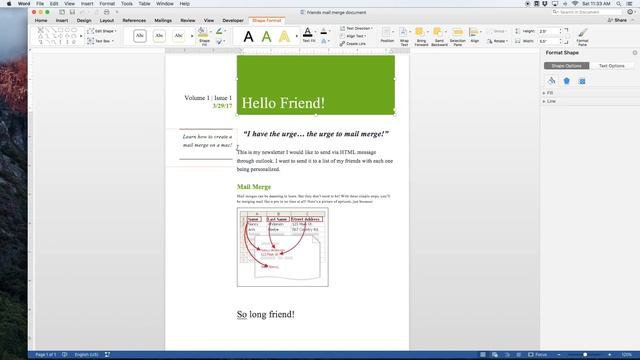The image size is (640, 360).
Task: Switch to the Home ribbon tab
Action: (x=41, y=20)
